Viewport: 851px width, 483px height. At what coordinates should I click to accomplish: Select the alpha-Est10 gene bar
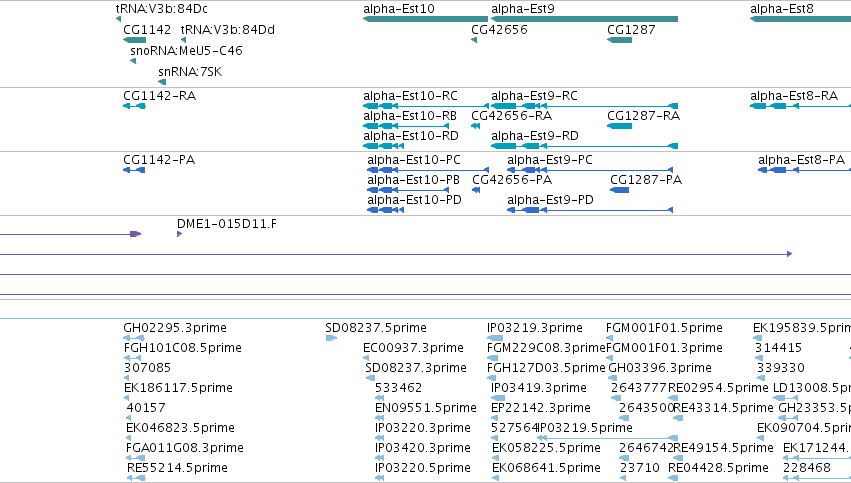click(426, 19)
